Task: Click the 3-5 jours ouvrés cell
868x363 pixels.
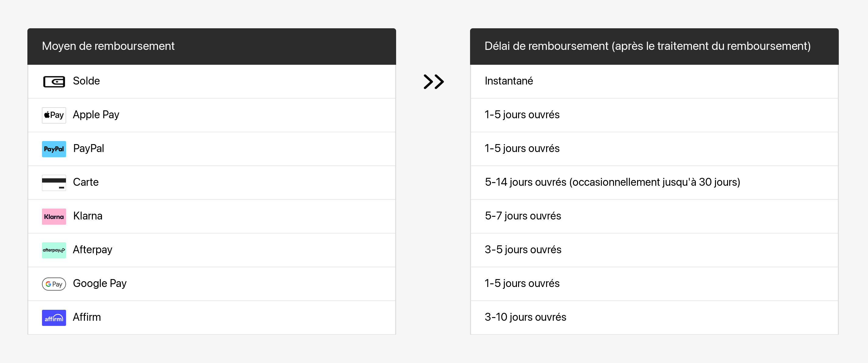Action: (523, 250)
